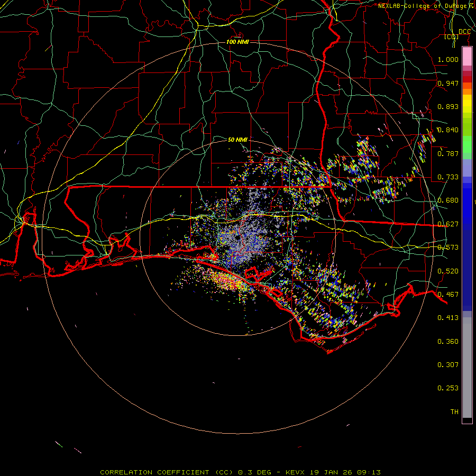Click the "1.000" legend value
The width and height of the screenshot is (476, 476).
[448, 59]
